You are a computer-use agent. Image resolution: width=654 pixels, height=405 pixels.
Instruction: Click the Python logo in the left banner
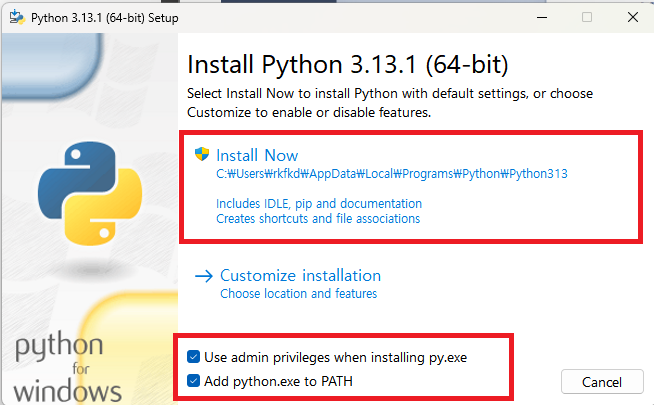90,193
